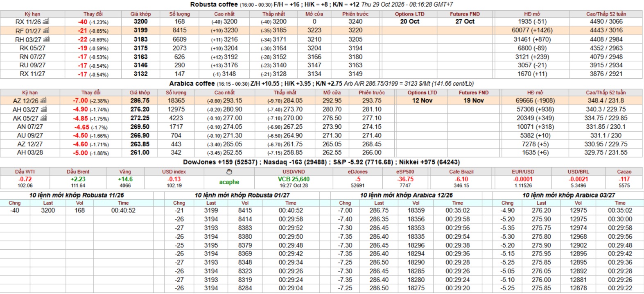644x294 pixels.
Task: Select Robusta Options LTD 20 Oct cell
Action: coord(409,21)
